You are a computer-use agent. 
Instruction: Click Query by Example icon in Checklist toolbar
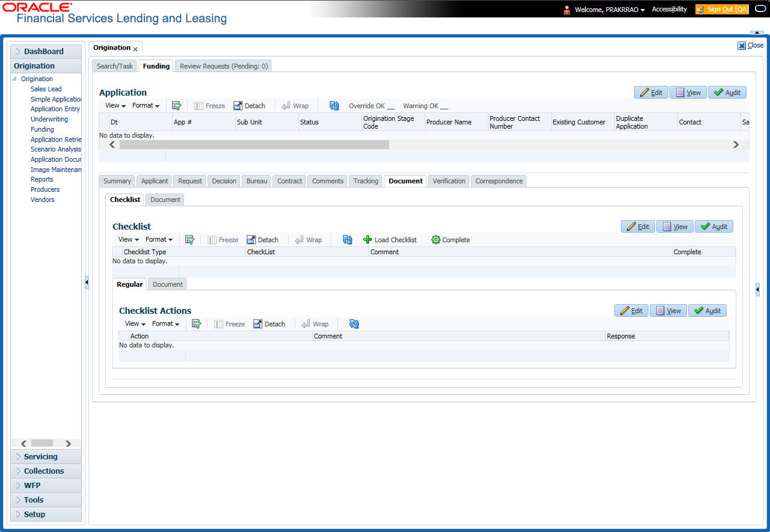coord(189,240)
